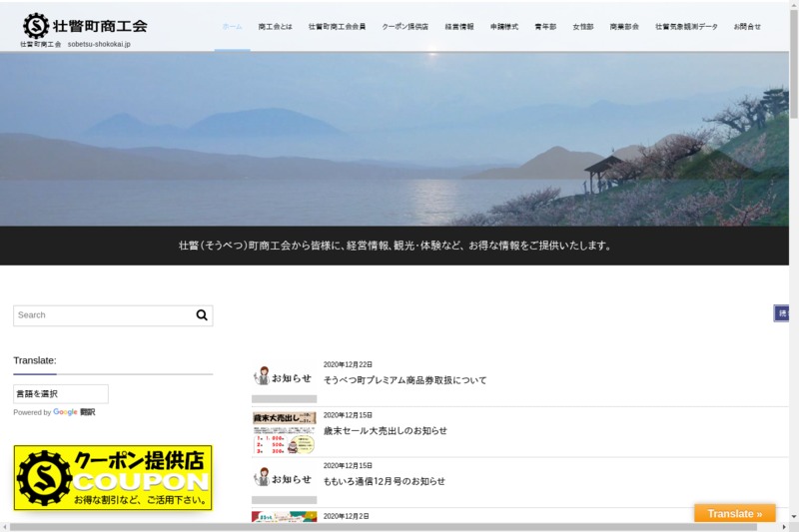Click the horizontal scrollbar at the bottom

(x=399, y=527)
